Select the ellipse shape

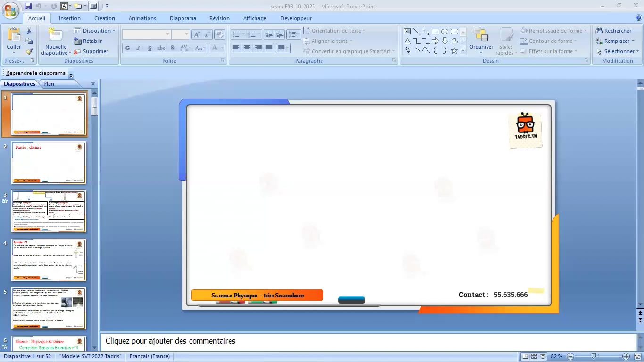[445, 32]
